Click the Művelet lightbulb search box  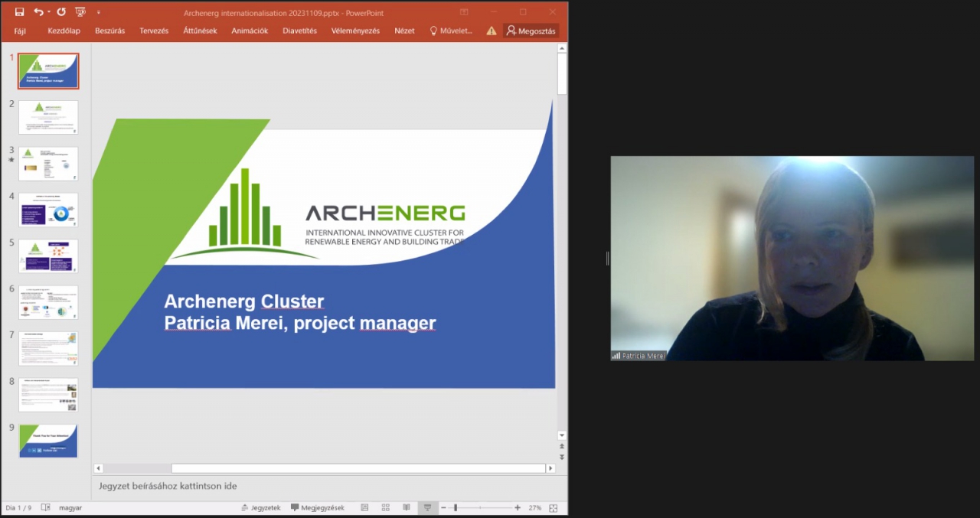tap(451, 31)
